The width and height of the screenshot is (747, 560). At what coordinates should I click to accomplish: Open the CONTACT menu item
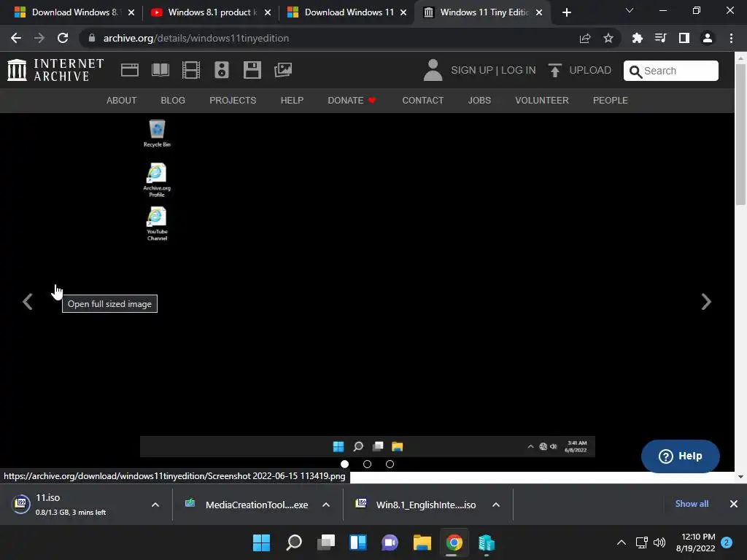coord(422,101)
